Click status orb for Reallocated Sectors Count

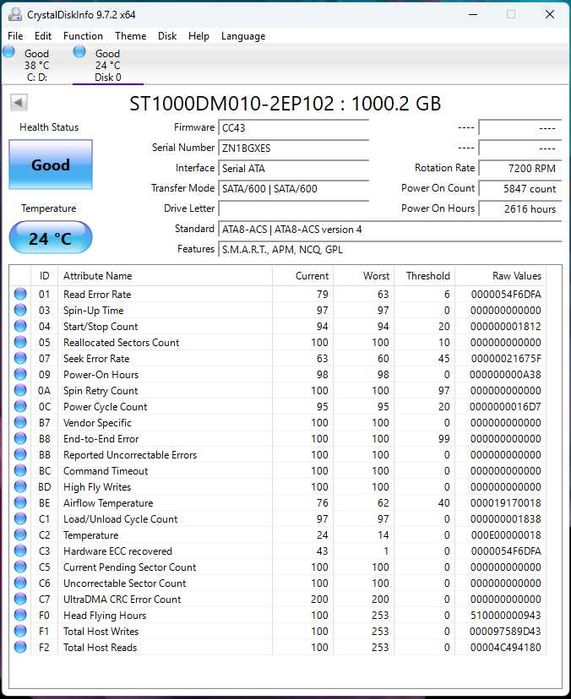(20, 342)
